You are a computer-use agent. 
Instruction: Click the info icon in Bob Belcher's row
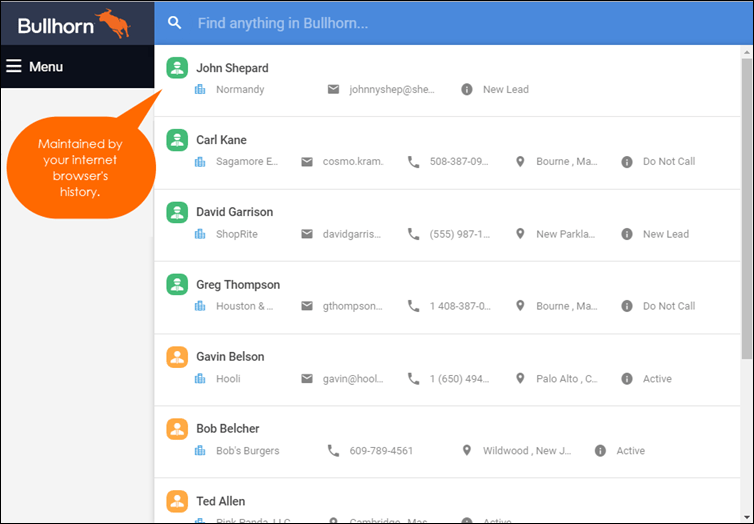coord(600,451)
